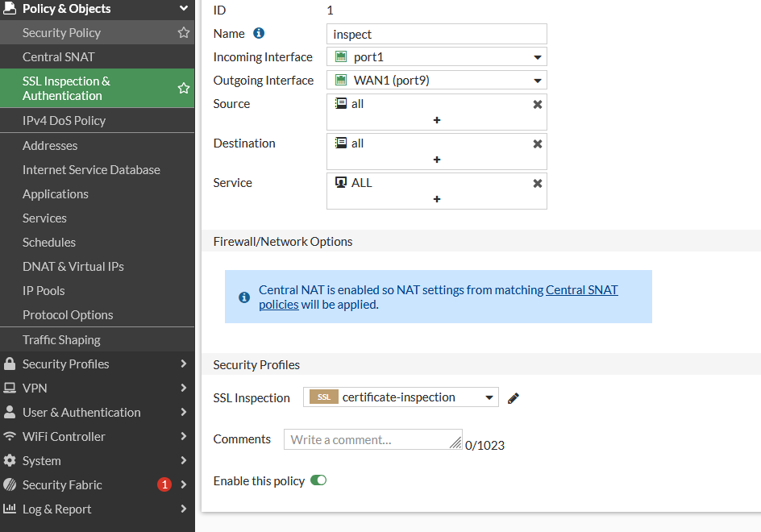Add a Destination entry with plus icon

pos(437,160)
